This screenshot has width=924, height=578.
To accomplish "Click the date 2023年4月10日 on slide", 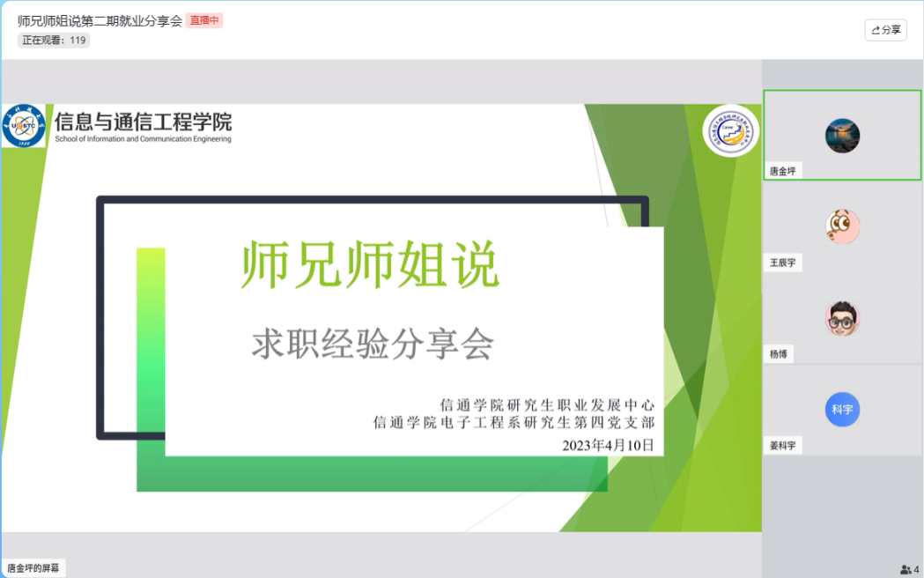I will coord(608,445).
